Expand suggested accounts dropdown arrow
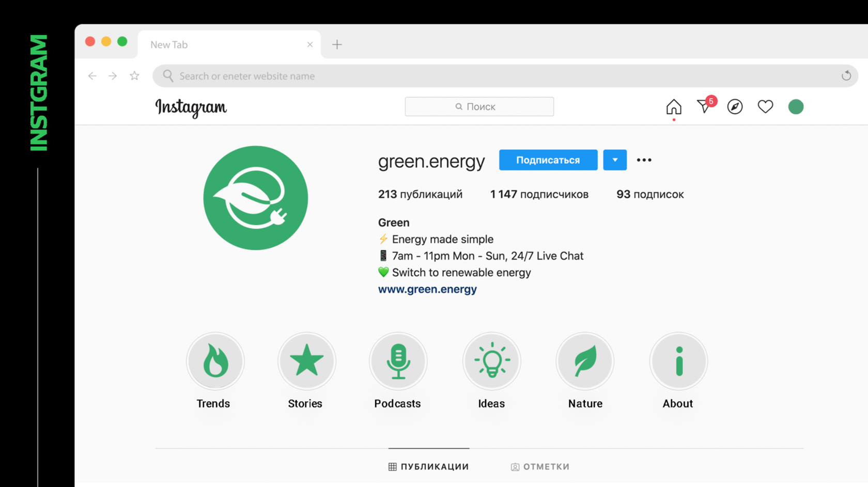 point(615,160)
